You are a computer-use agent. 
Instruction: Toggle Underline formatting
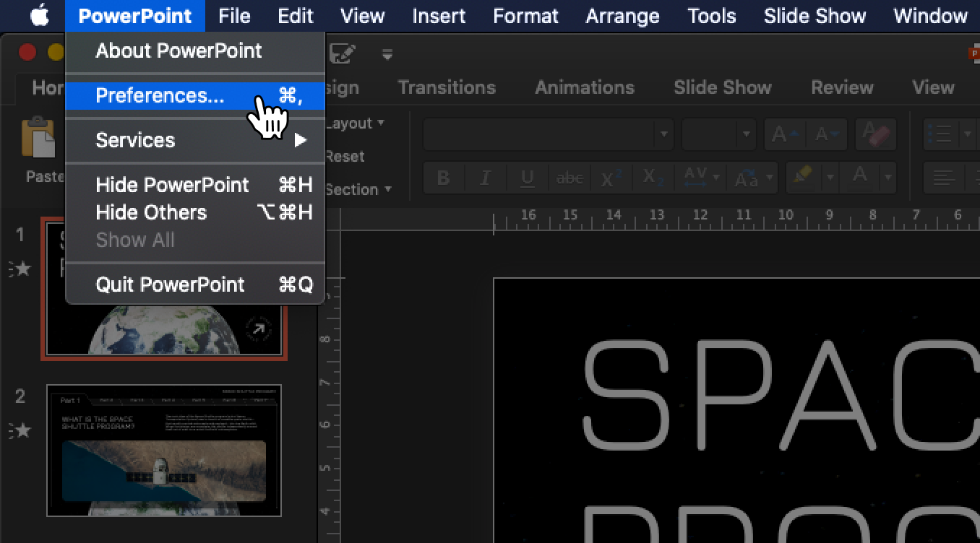[x=528, y=178]
